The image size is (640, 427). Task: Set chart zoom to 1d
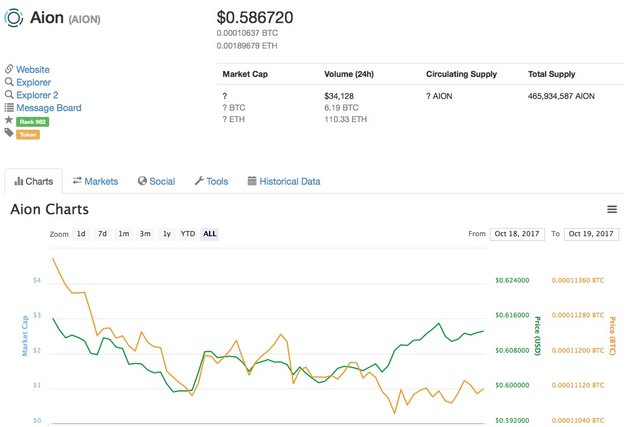point(81,234)
